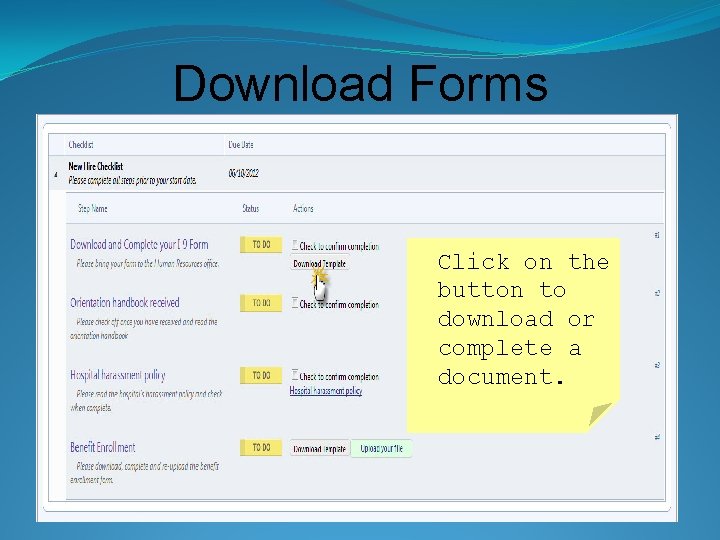Click Download Template for Benefit Enrollment

click(320, 449)
